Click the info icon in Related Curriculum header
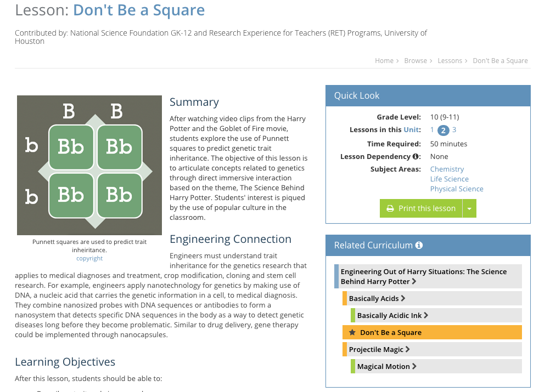 (419, 245)
